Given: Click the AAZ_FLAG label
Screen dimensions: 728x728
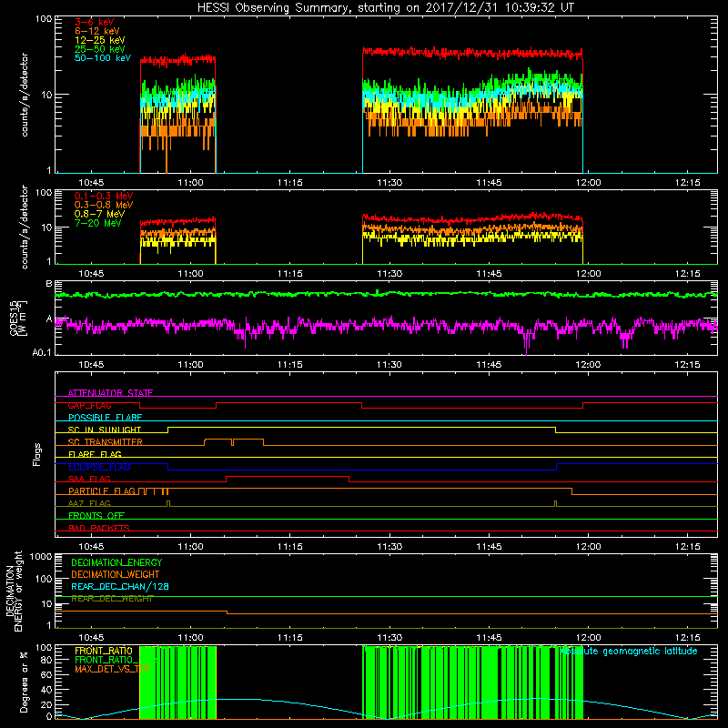Looking at the screenshot, I should coord(89,503).
